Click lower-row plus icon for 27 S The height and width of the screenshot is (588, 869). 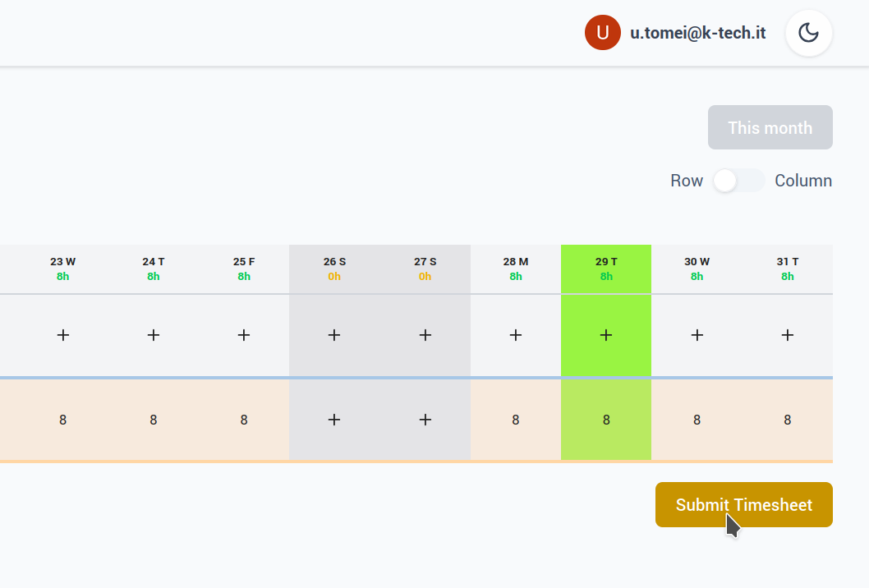coord(425,420)
